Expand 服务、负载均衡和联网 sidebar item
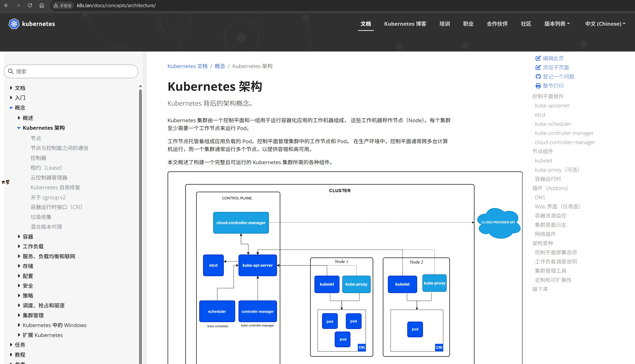Image resolution: width=635 pixels, height=364 pixels. point(19,256)
